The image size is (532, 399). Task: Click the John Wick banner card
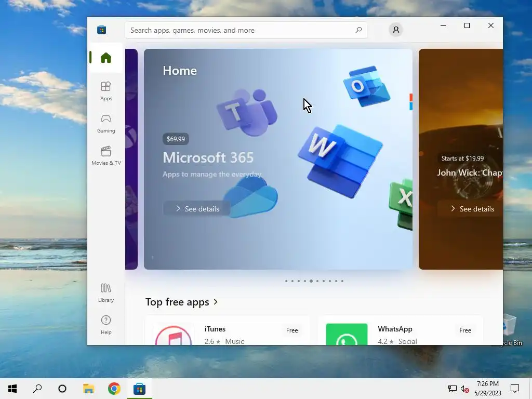coord(461,159)
